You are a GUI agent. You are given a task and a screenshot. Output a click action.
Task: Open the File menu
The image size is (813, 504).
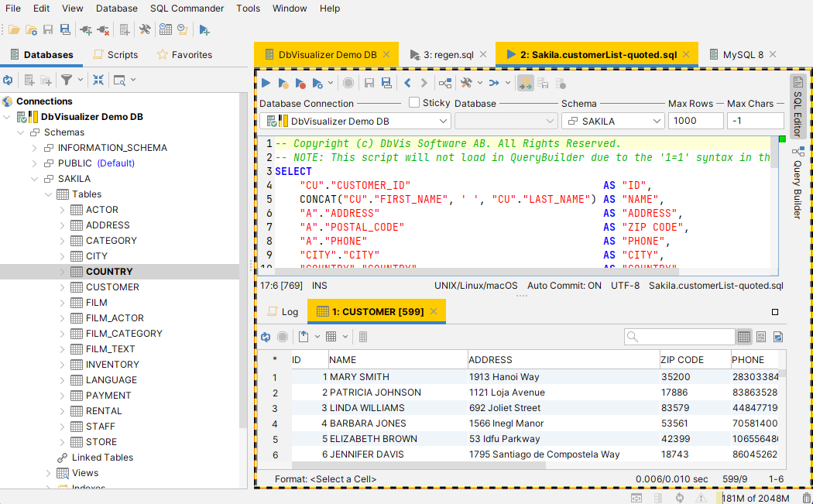[x=13, y=9]
